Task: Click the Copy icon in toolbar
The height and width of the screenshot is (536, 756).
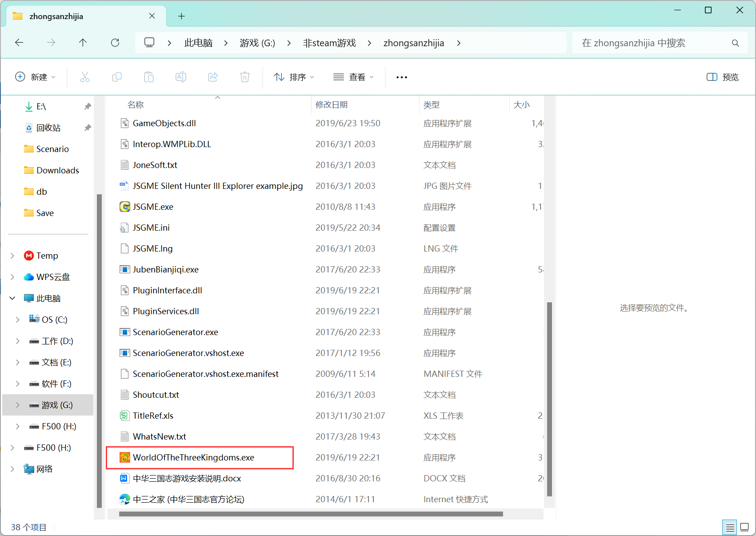Action: tap(117, 77)
